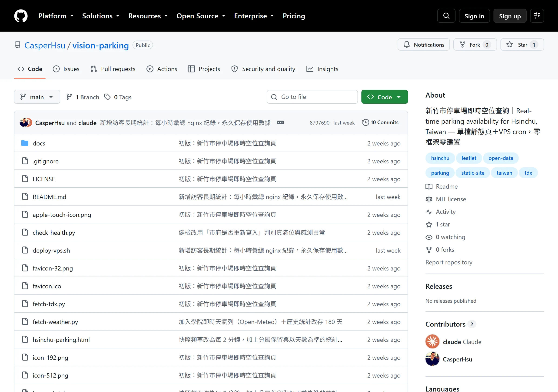Star the repository
Image resolution: width=558 pixels, height=392 pixels.
522,45
